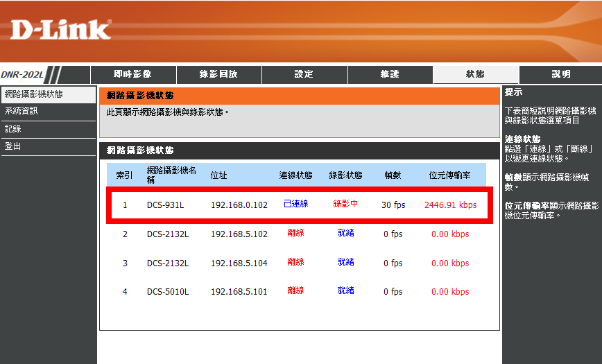Click the 錄影狀態 column header
Image resolution: width=602 pixels, height=364 pixels.
(345, 175)
